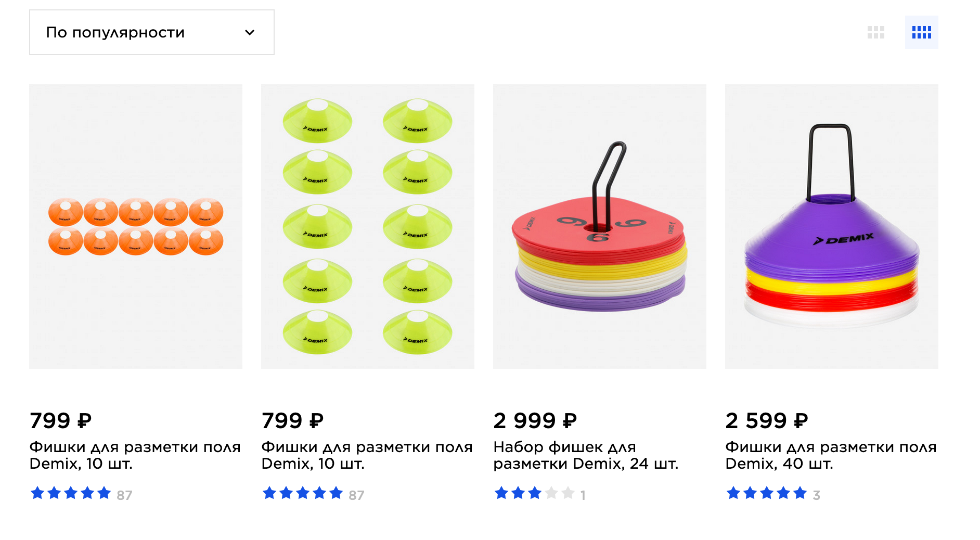This screenshot has width=980, height=540.
Task: Open the orange Demix cones product image
Action: pyautogui.click(x=136, y=226)
